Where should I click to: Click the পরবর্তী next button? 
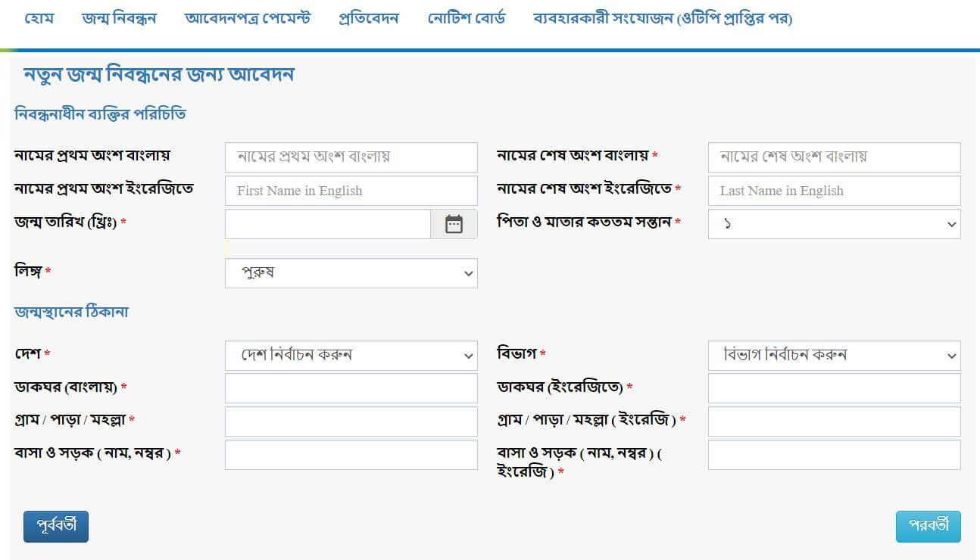[x=928, y=527]
